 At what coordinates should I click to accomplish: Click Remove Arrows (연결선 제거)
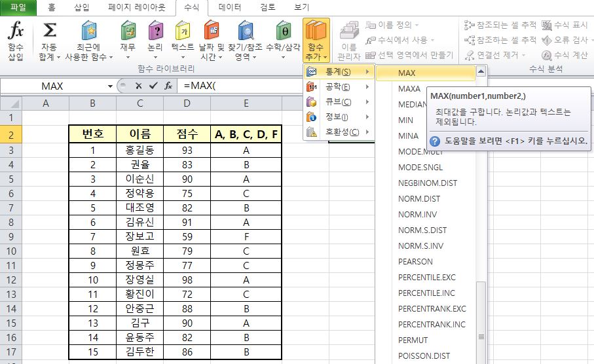494,55
